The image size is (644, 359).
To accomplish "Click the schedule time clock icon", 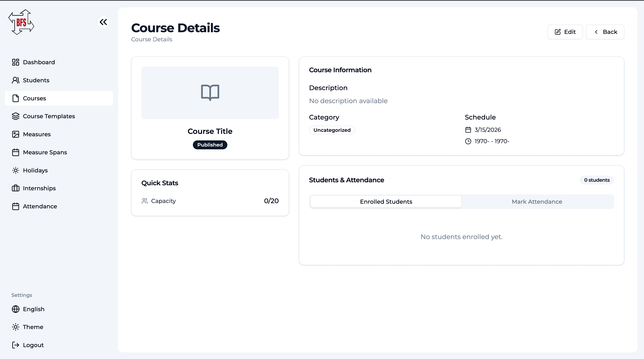I will click(x=468, y=141).
